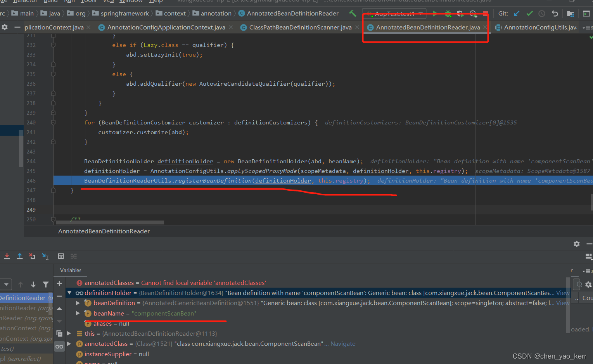Click Navigate link beside annotatedClass
The width and height of the screenshot is (593, 364).
342,344
